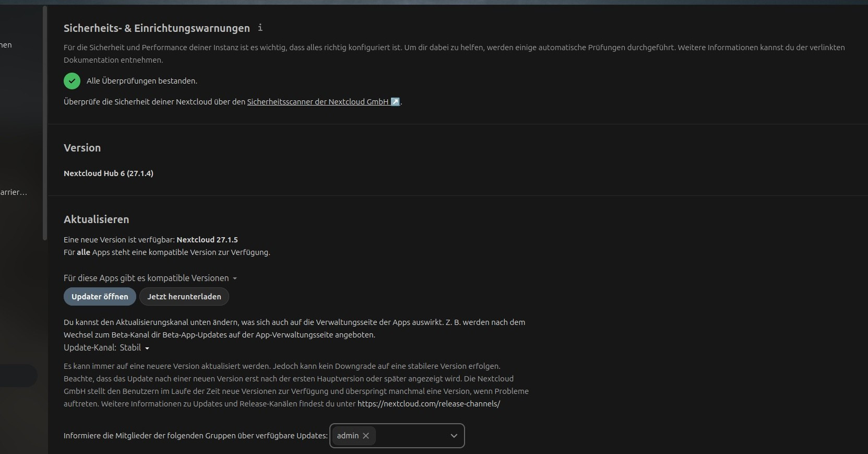
Task: Click the Jetzt herunterladen button
Action: [x=184, y=296]
